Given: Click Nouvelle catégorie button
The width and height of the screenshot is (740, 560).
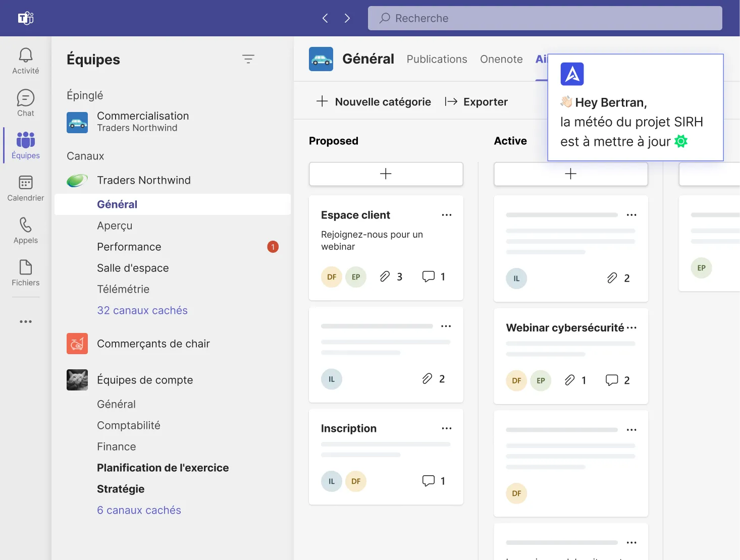Looking at the screenshot, I should pos(374,102).
